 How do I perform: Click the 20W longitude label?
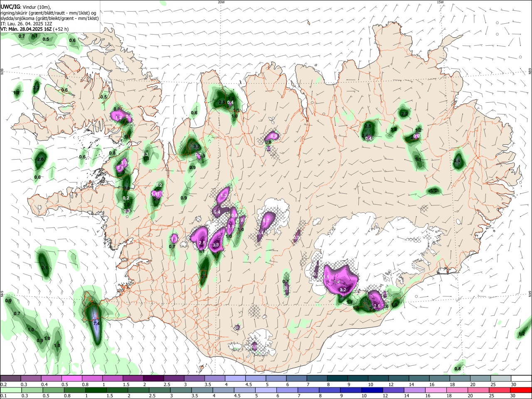(x=221, y=2)
